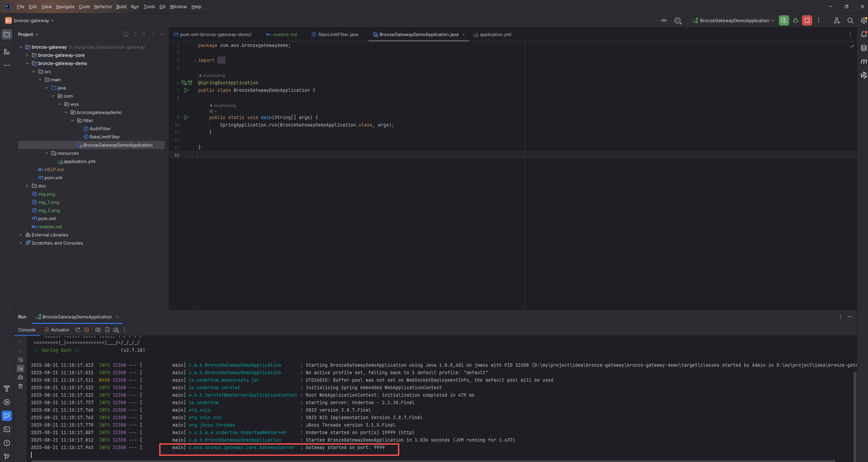Open the Terminal tool window
The width and height of the screenshot is (868, 462).
coord(7,429)
